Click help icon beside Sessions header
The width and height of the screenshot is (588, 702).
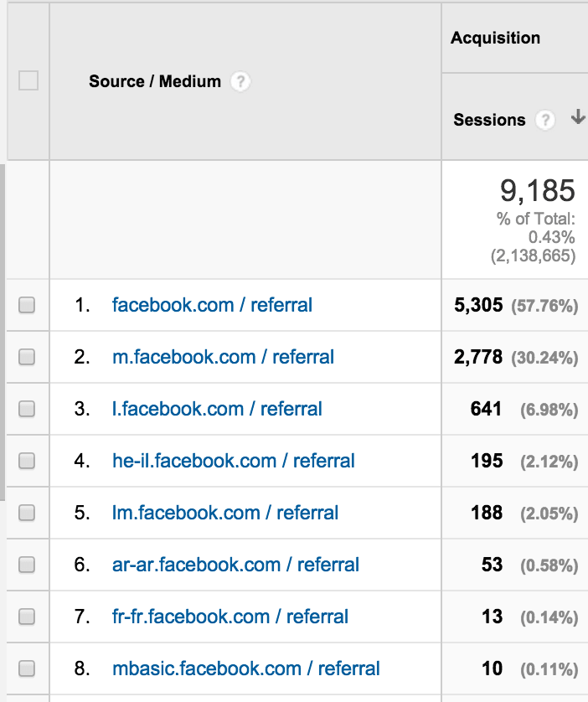pyautogui.click(x=545, y=120)
